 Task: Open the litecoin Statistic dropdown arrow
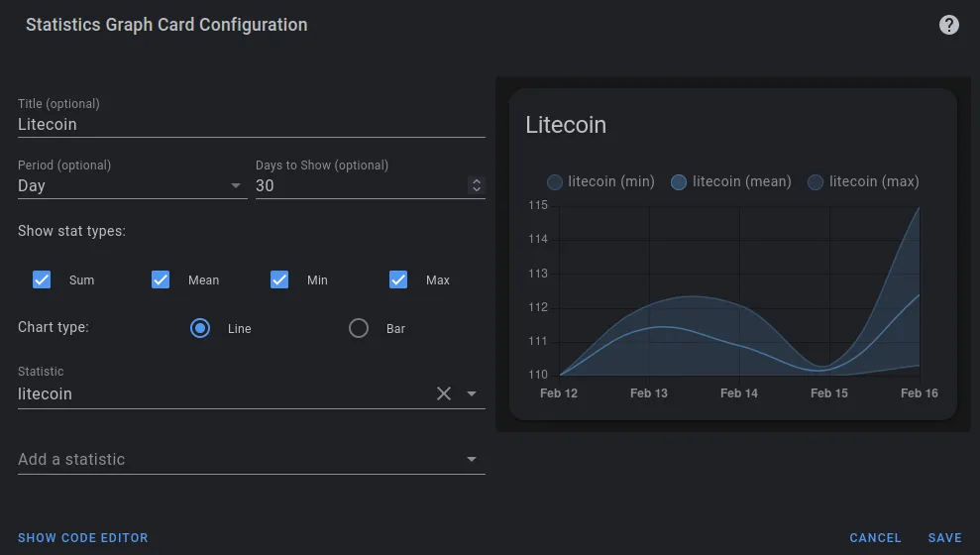point(472,393)
